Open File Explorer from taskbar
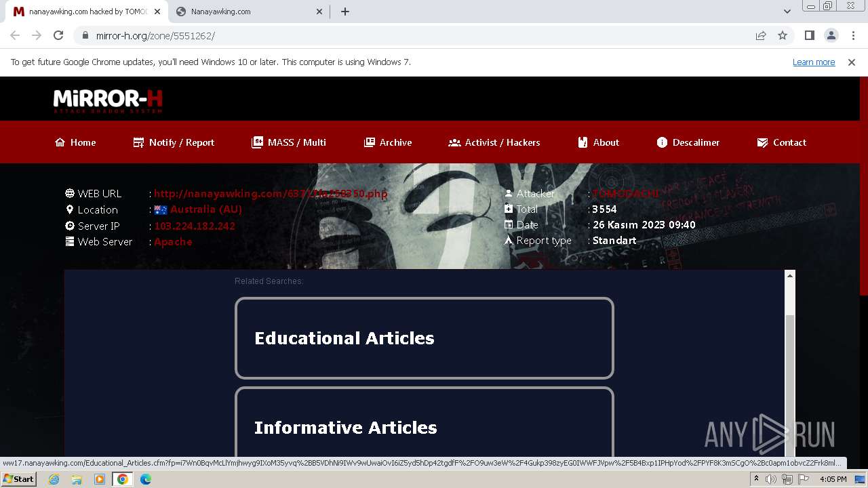The image size is (868, 488). pos(77,479)
